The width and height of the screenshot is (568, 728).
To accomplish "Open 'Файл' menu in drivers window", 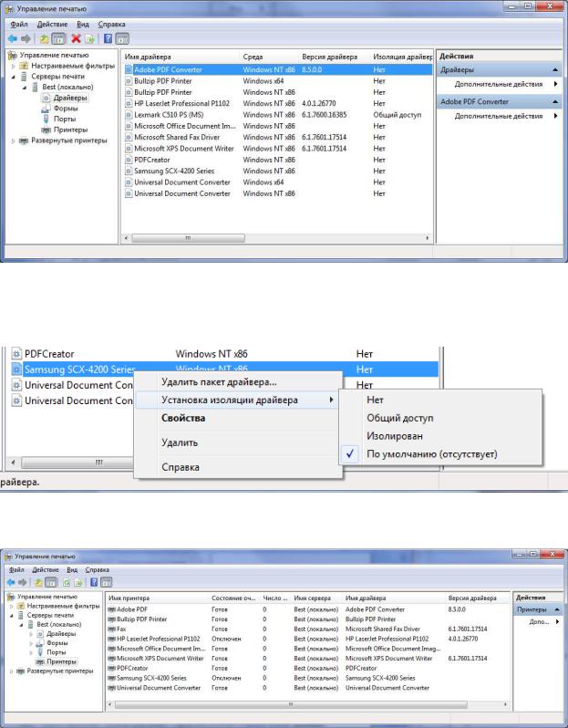I will 19,24.
